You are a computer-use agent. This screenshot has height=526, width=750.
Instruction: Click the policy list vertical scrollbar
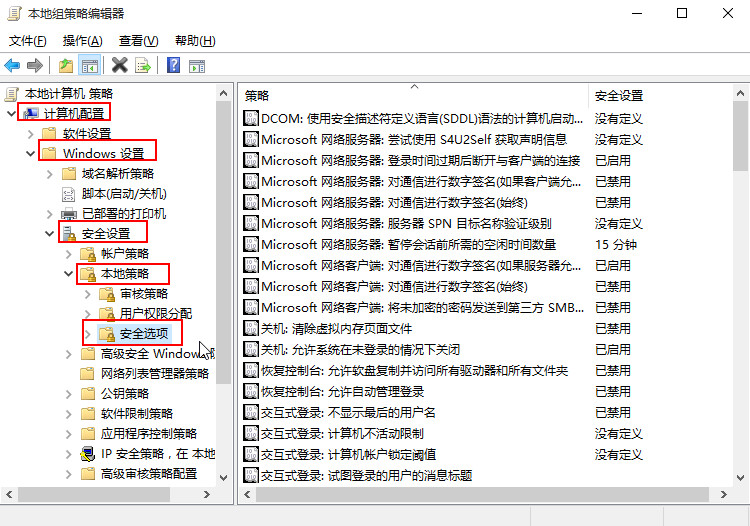tap(741, 300)
